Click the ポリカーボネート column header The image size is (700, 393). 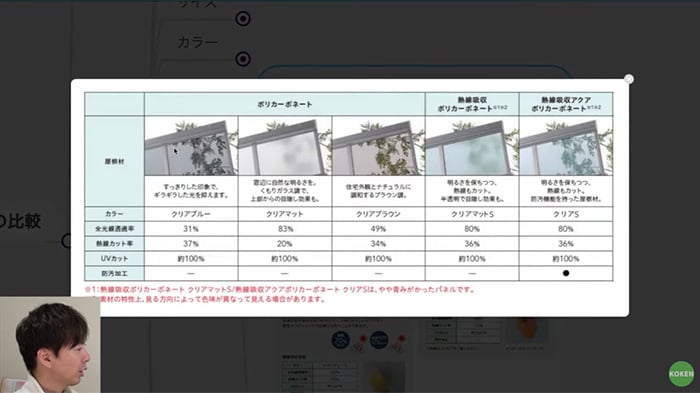click(285, 104)
